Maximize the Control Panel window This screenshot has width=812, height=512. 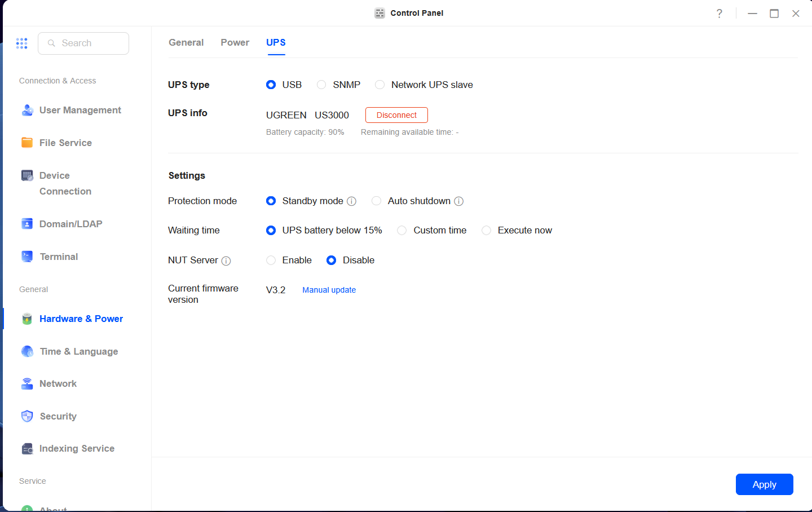[774, 13]
